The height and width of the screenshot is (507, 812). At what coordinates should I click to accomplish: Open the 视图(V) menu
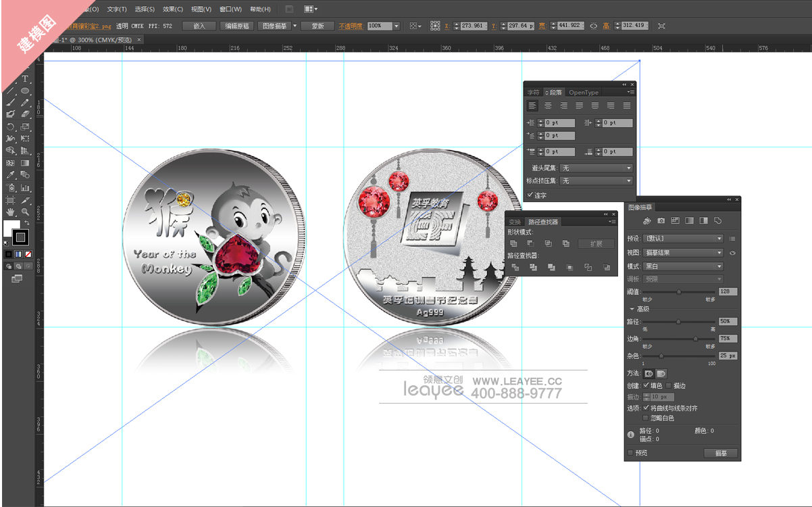[x=201, y=9]
